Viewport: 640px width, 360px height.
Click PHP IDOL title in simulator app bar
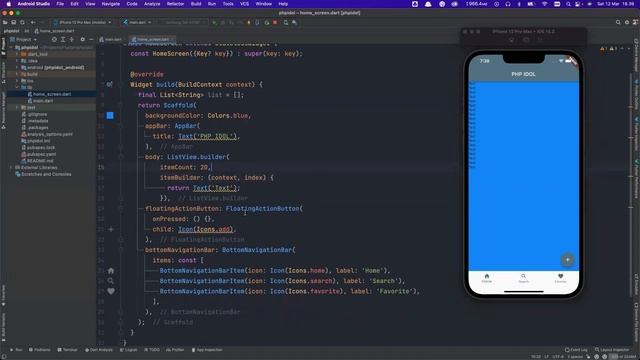click(524, 74)
